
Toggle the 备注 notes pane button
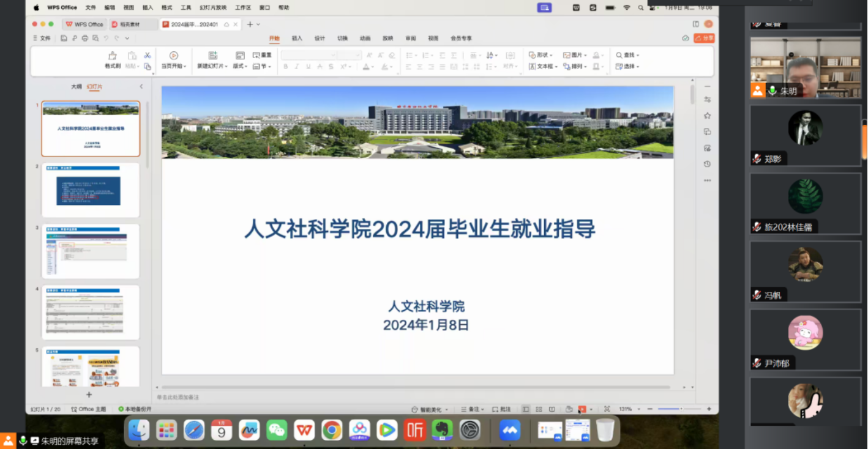(473, 409)
